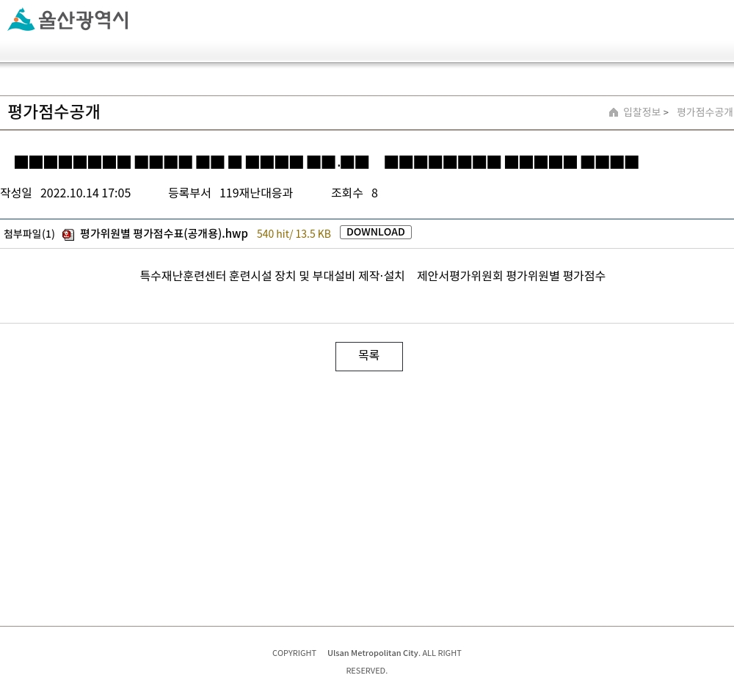The width and height of the screenshot is (734, 700).
Task: Click the COPYRIGHT word in the footer
Action: [294, 653]
